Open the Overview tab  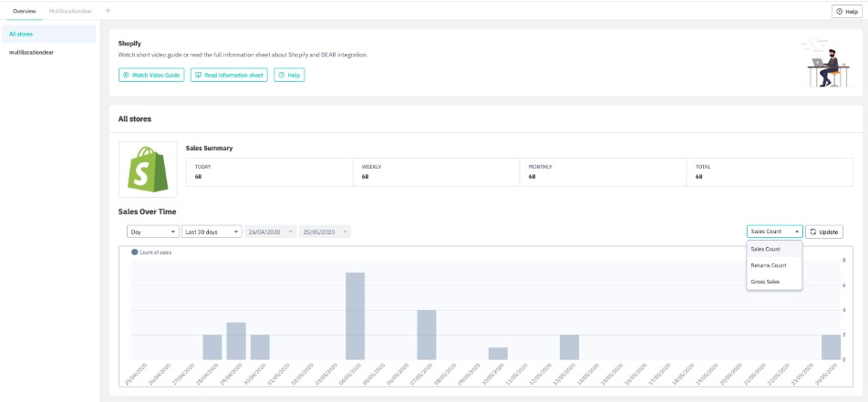[23, 10]
